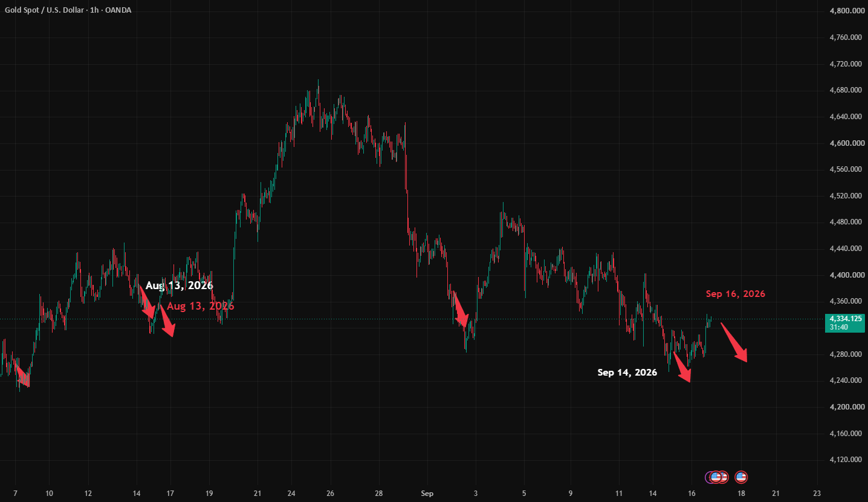Pick the red Aug 13, 2026 label
This screenshot has width=868, height=502.
[201, 306]
